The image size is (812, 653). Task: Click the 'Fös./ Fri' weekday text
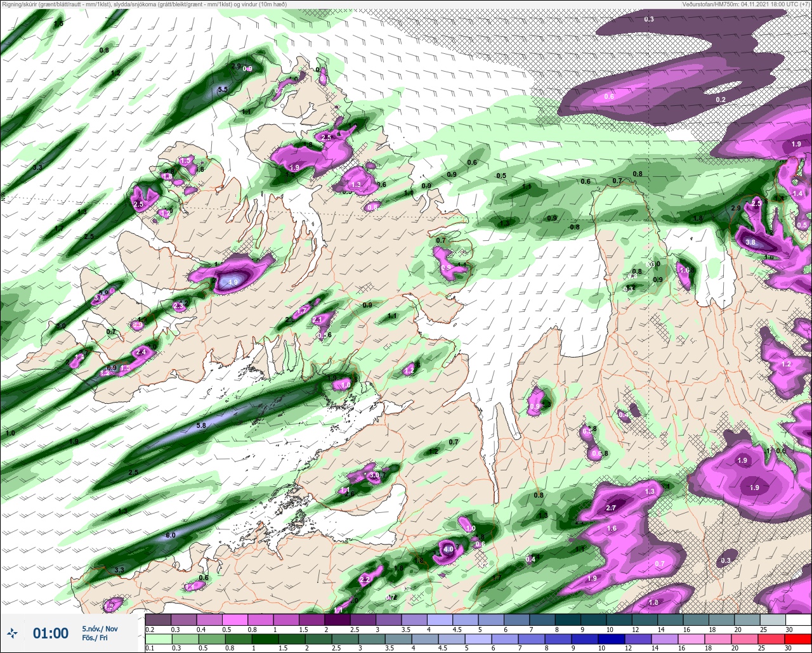(95, 638)
